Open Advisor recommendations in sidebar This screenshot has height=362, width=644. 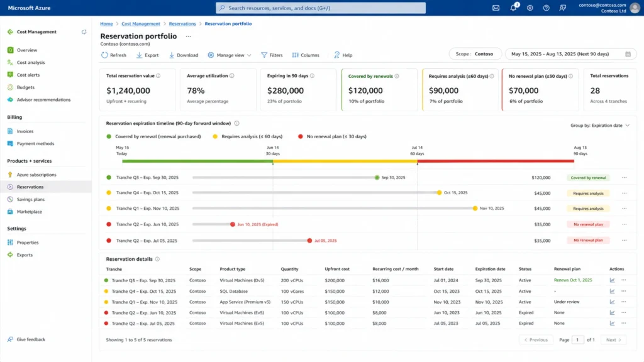[43, 100]
